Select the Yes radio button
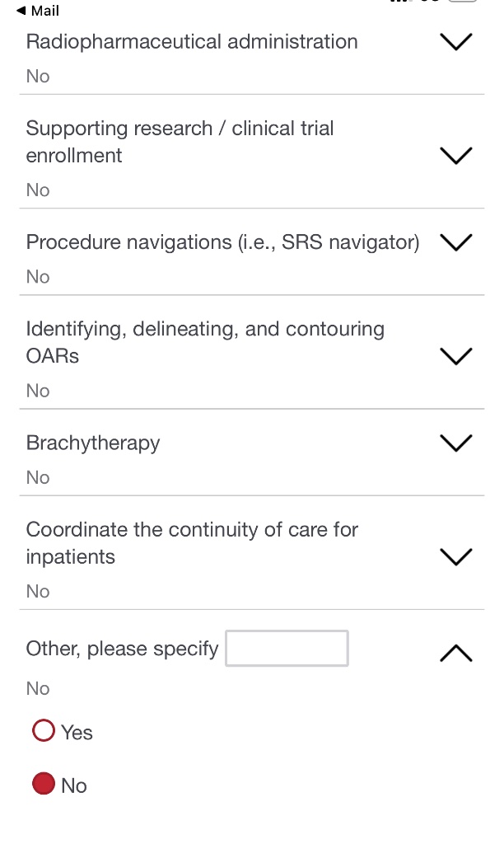This screenshot has height=844, width=504. point(43,731)
